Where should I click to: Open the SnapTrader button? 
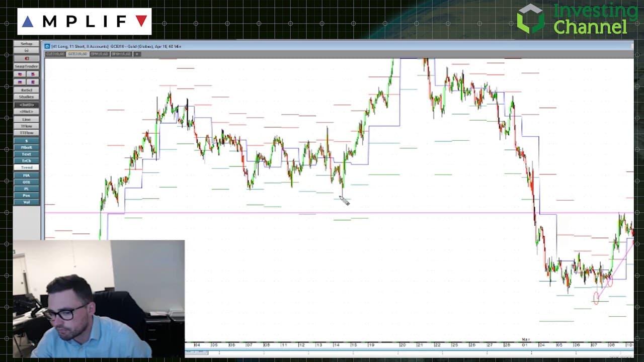(26, 66)
